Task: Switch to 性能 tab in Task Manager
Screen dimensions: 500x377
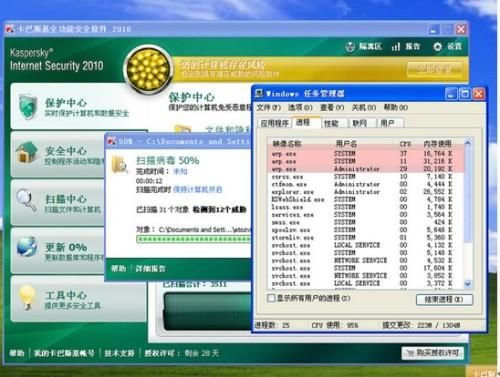Action: (334, 123)
